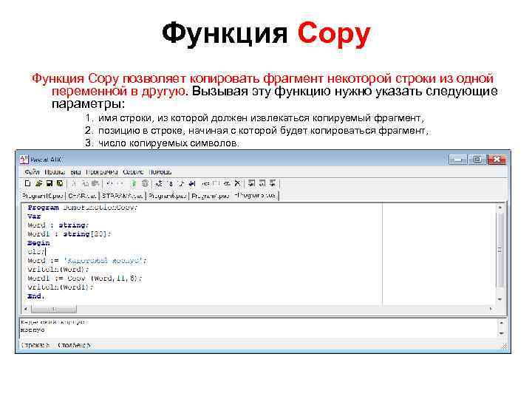532x399 pixels.
Task: Click the 'Var' keyword line
Action: point(34,216)
